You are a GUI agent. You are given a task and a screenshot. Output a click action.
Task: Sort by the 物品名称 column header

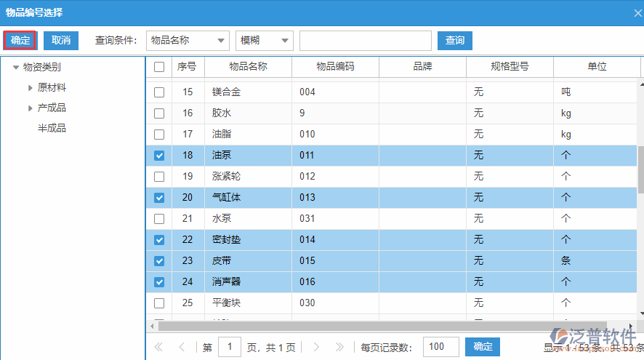[x=248, y=67]
